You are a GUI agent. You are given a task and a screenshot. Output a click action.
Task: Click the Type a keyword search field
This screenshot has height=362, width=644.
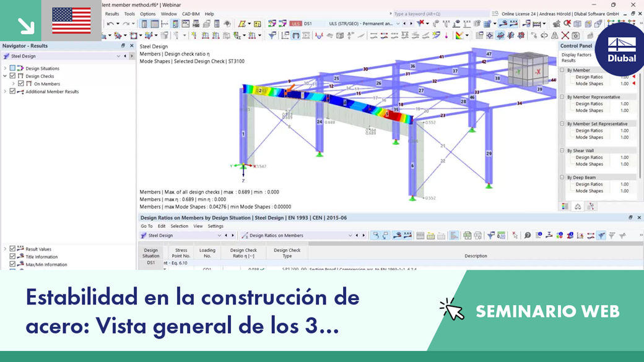pos(442,14)
